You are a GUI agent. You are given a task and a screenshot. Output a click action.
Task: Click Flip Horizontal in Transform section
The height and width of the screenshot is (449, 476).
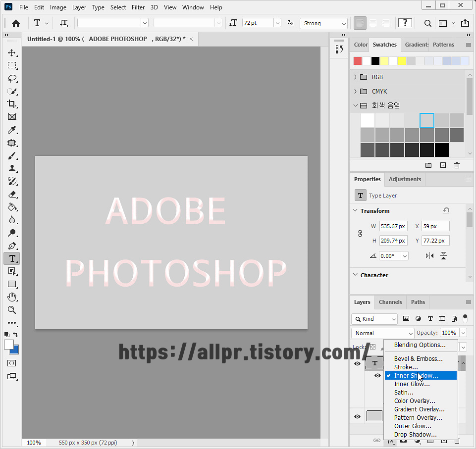(429, 256)
